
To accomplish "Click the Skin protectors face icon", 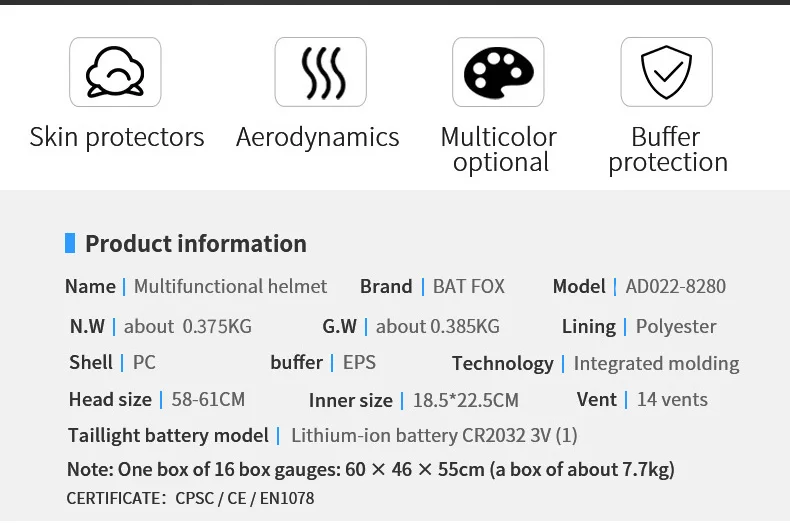I will click(115, 72).
